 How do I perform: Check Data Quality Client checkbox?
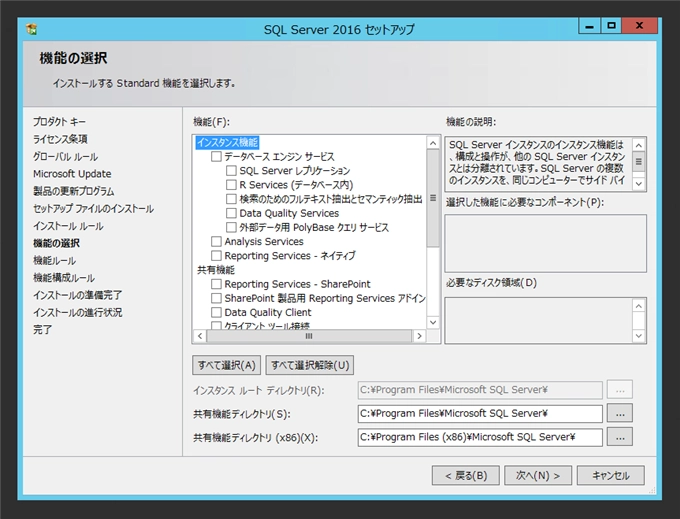pos(216,312)
